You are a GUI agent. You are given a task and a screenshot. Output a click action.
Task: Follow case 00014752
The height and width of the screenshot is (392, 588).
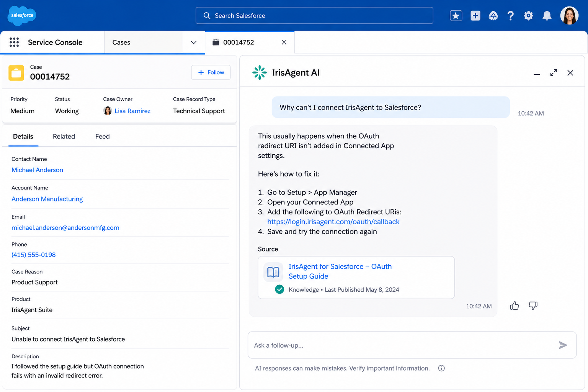211,72
